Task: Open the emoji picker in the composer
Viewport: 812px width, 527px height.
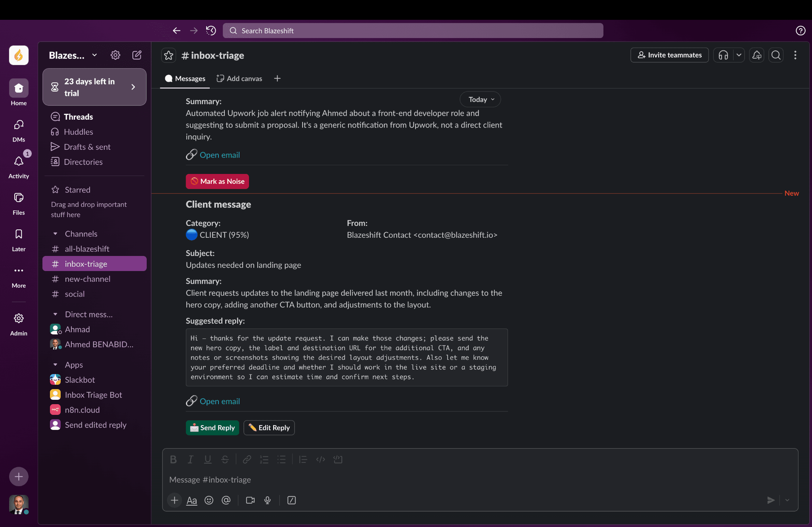Action: tap(209, 500)
